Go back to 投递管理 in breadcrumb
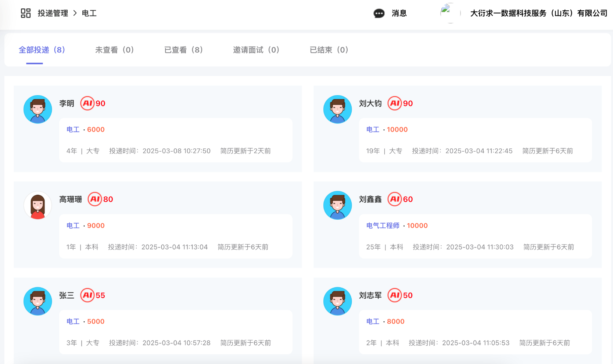 pos(53,13)
